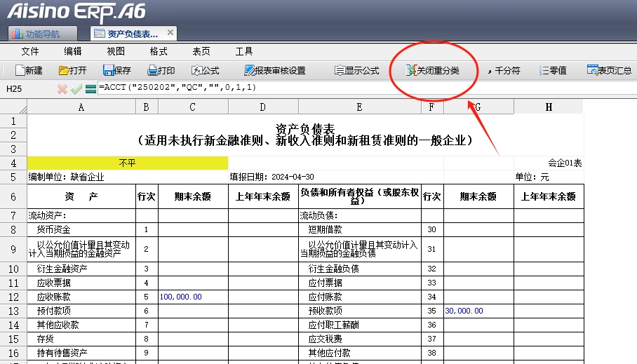Image resolution: width=637 pixels, height=364 pixels.
Task: Click the 衍生金融负债 row label
Action: click(333, 269)
